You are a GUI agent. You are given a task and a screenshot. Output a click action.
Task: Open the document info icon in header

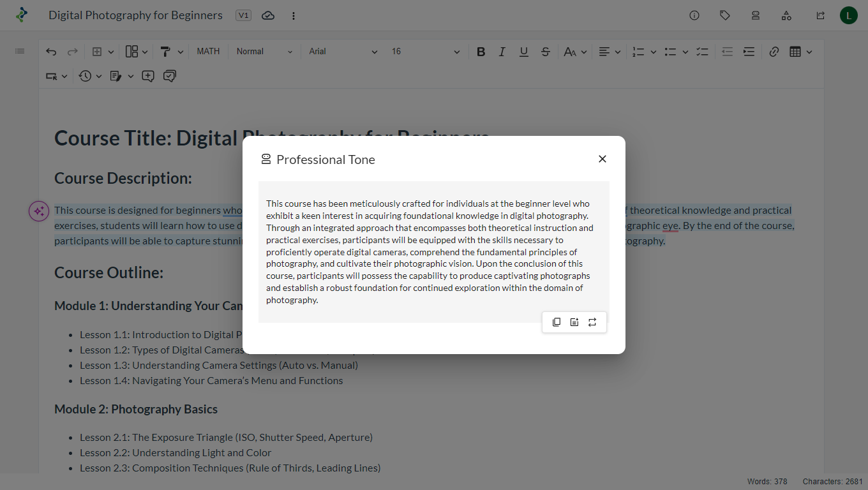694,15
